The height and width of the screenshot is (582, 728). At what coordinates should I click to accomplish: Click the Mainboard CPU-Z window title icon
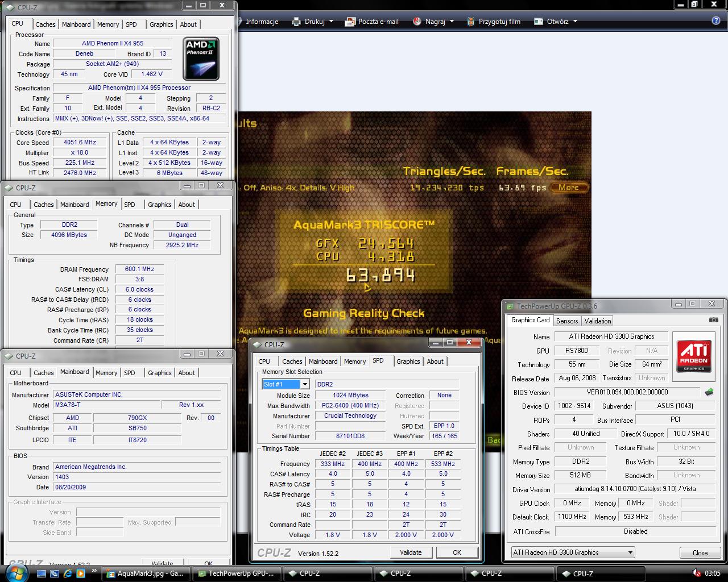9,356
